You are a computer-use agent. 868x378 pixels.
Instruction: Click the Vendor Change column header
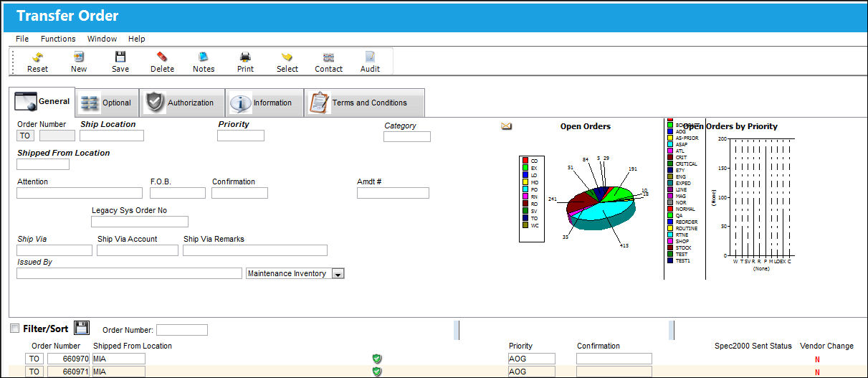point(826,346)
